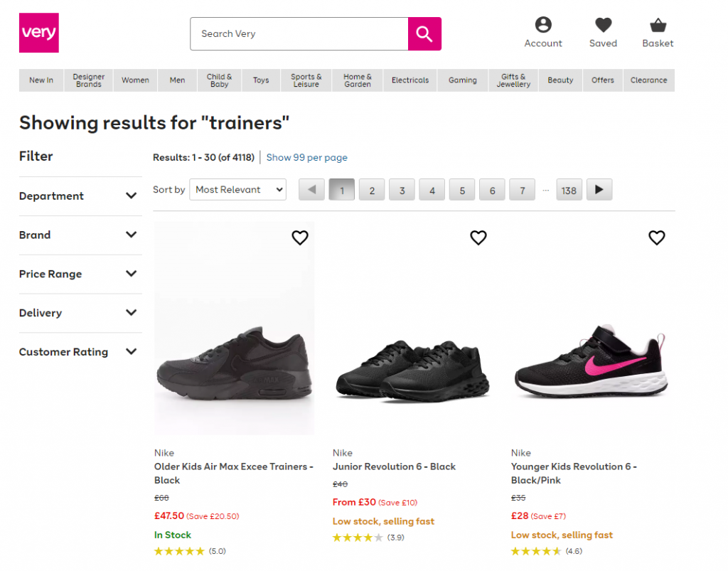The height and width of the screenshot is (571, 728).
Task: Open the shopping Basket icon
Action: click(x=658, y=26)
